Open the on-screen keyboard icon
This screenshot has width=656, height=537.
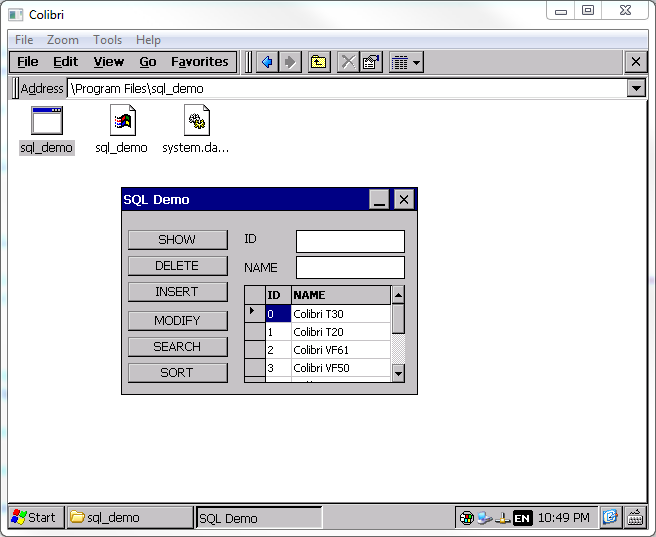tap(635, 517)
